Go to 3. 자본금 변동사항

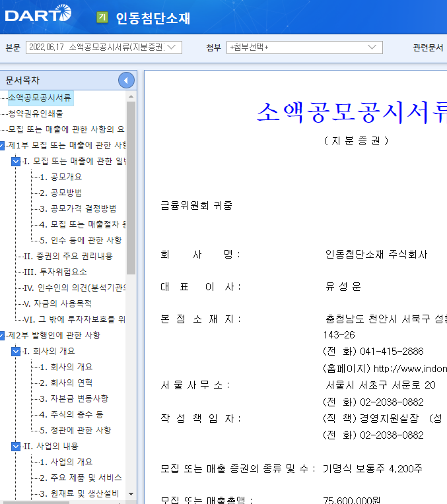74,398
